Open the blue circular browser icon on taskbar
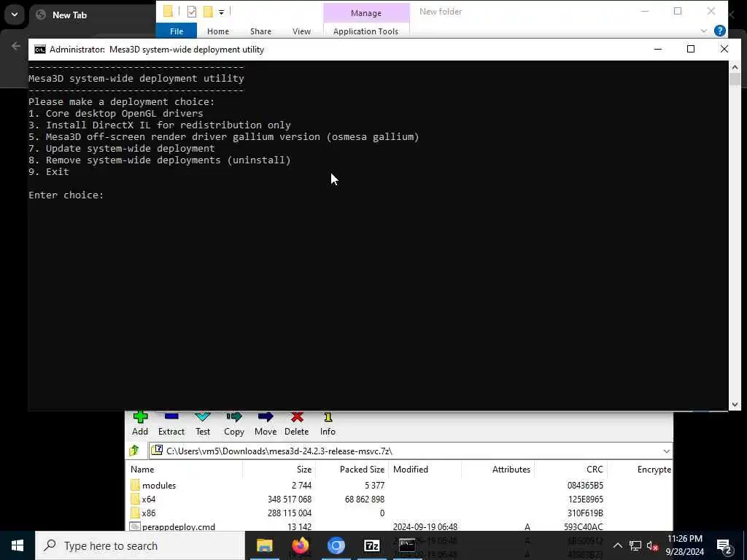Image resolution: width=747 pixels, height=560 pixels. tap(336, 545)
